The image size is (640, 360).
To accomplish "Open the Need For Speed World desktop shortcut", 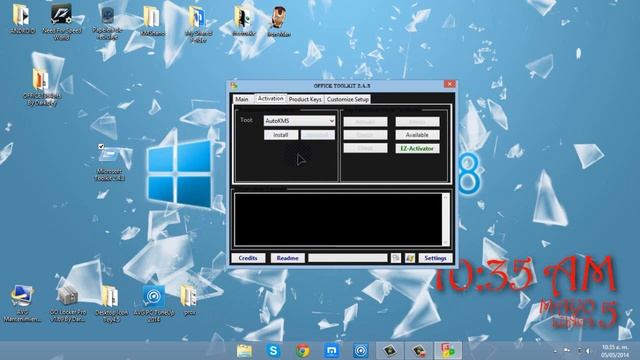I will [x=61, y=22].
